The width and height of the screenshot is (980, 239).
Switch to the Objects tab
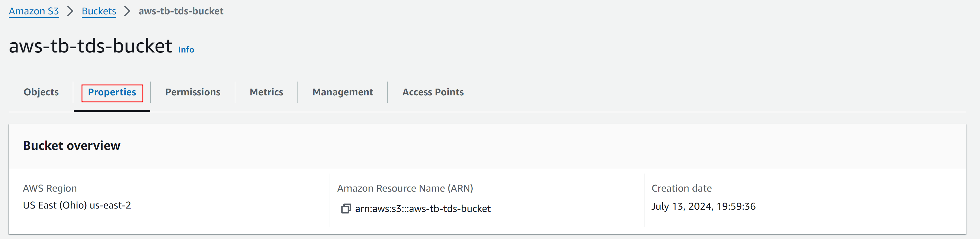point(41,92)
